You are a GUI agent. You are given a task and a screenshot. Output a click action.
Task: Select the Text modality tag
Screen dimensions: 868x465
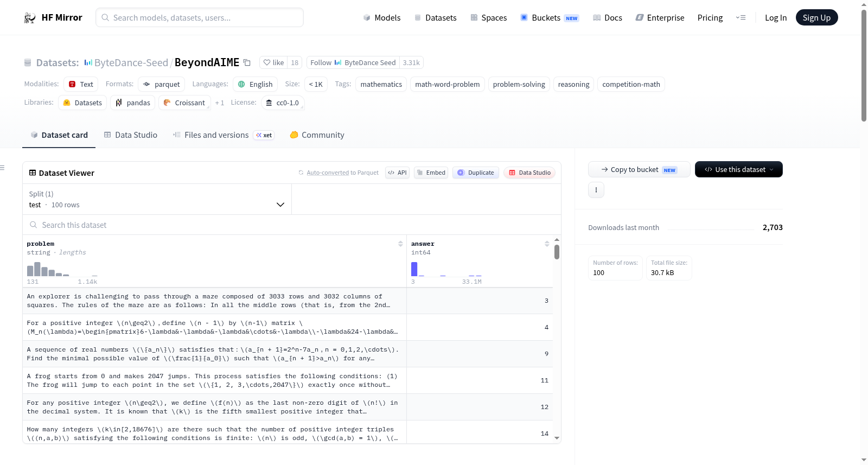[81, 84]
